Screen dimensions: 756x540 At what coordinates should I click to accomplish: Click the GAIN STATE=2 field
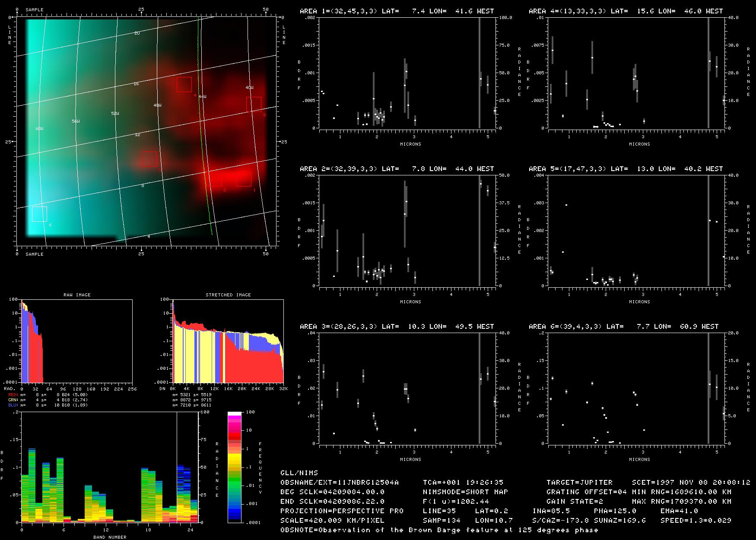coord(575,502)
